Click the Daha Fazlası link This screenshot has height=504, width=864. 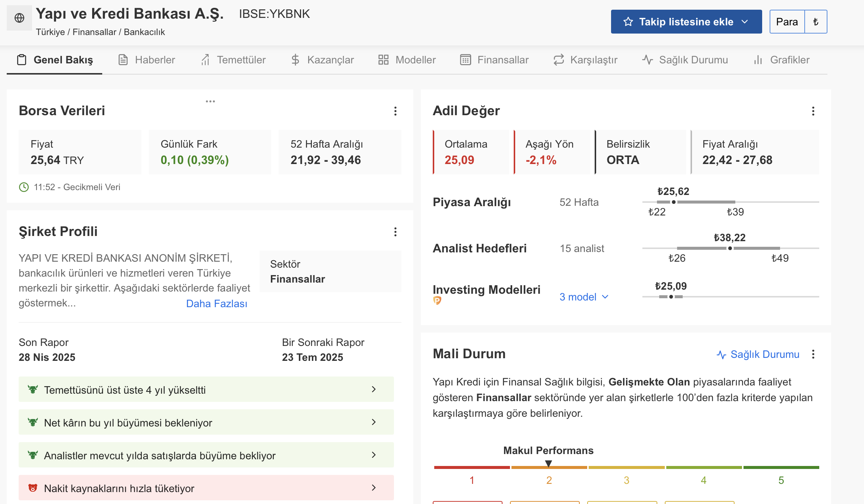click(217, 303)
